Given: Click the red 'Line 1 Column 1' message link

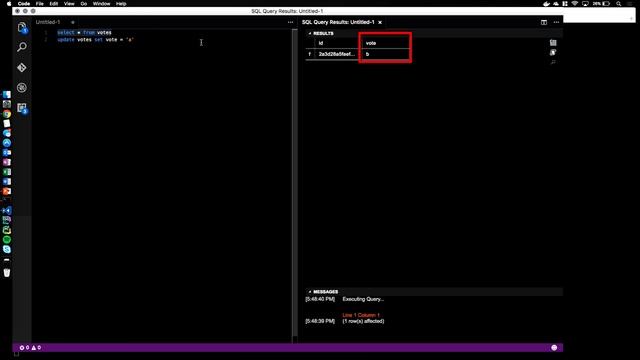Looking at the screenshot, I should pos(361,315).
